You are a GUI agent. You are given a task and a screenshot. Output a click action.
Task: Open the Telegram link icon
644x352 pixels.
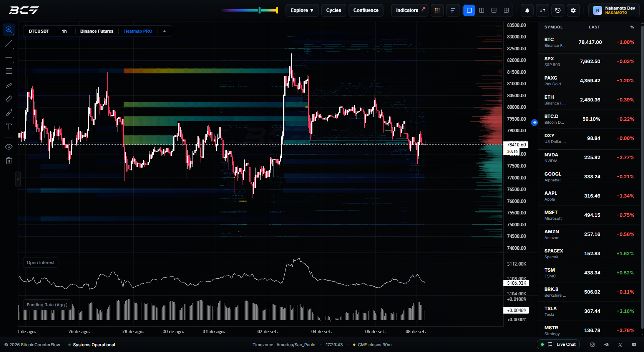[606, 345]
